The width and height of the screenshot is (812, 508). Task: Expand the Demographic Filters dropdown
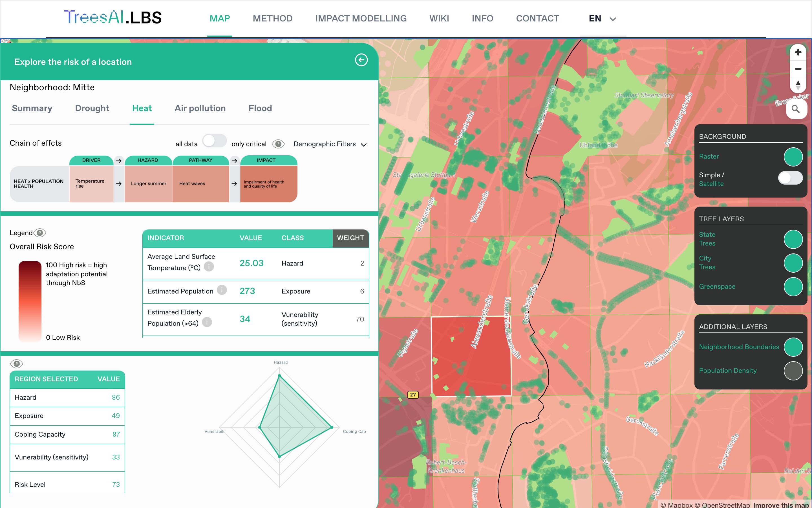click(x=330, y=144)
